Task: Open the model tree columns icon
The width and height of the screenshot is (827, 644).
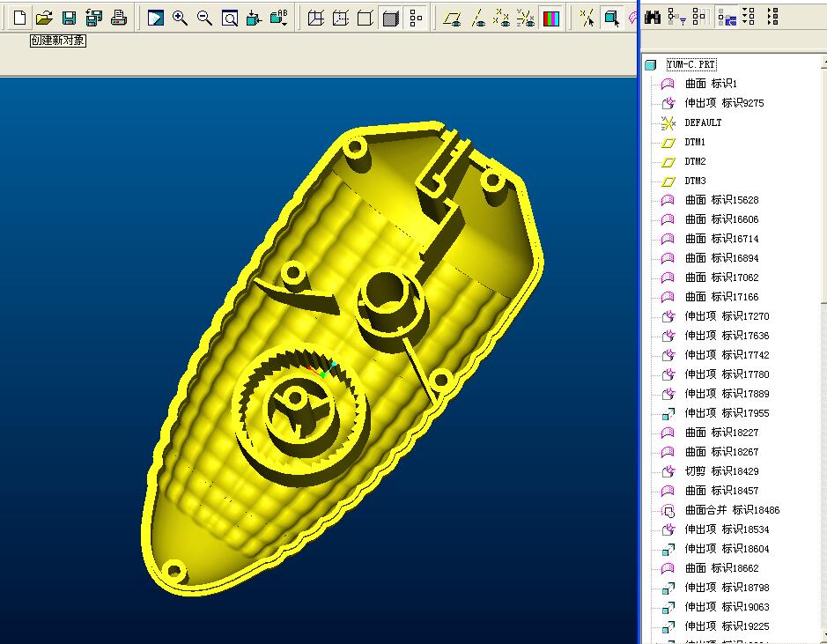Action: pyautogui.click(x=699, y=17)
